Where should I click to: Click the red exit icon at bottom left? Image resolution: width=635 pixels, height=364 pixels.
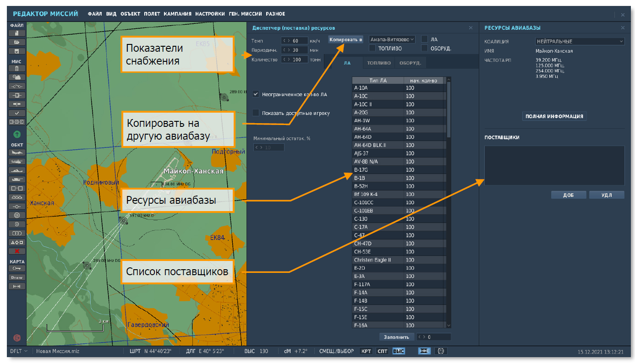(x=17, y=338)
